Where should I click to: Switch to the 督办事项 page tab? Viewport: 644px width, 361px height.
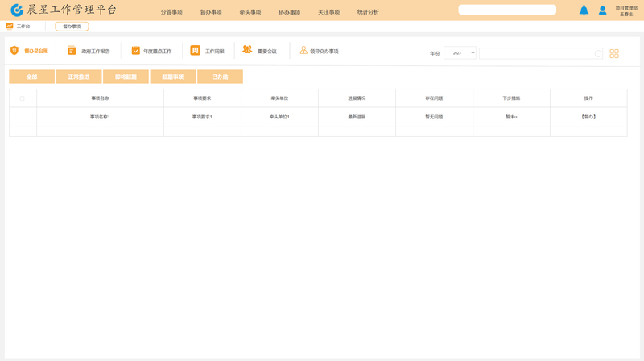coord(72,27)
